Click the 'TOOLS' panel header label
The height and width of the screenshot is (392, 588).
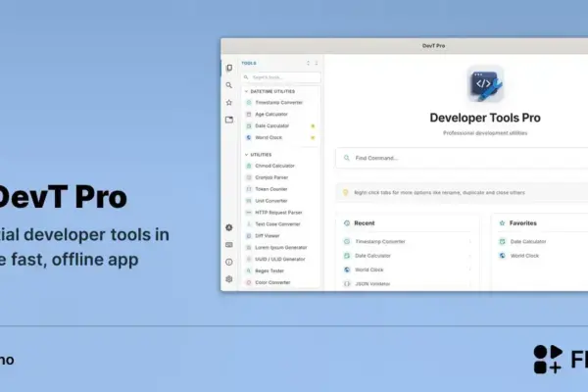tap(249, 63)
